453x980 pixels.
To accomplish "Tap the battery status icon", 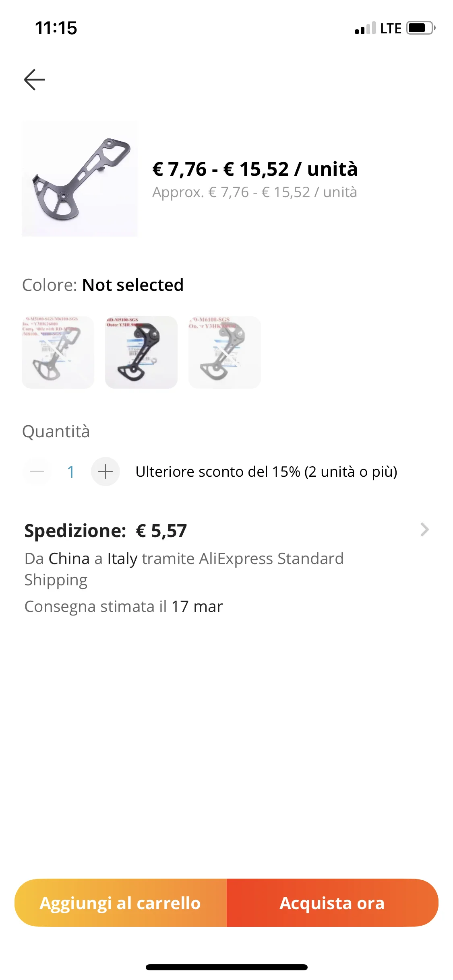I will click(x=420, y=28).
